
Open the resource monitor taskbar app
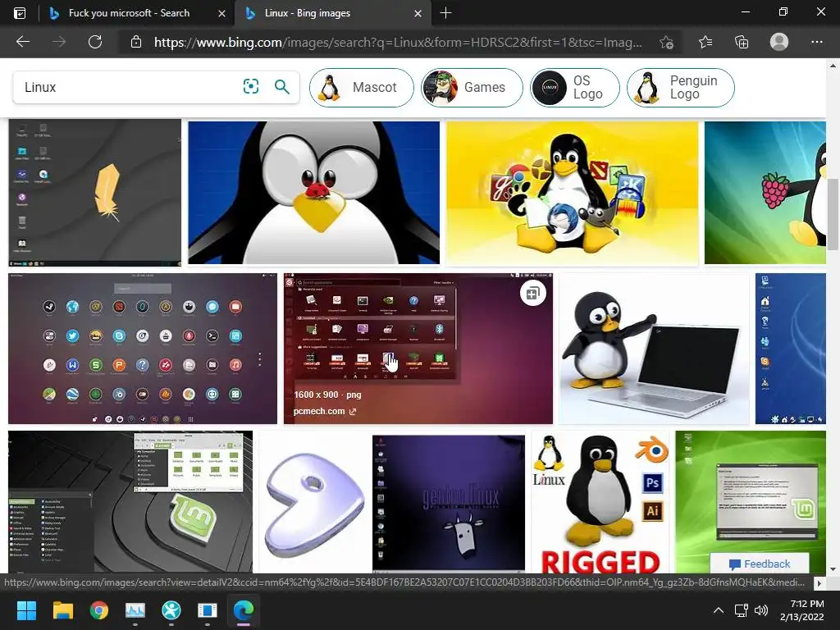pyautogui.click(x=135, y=609)
